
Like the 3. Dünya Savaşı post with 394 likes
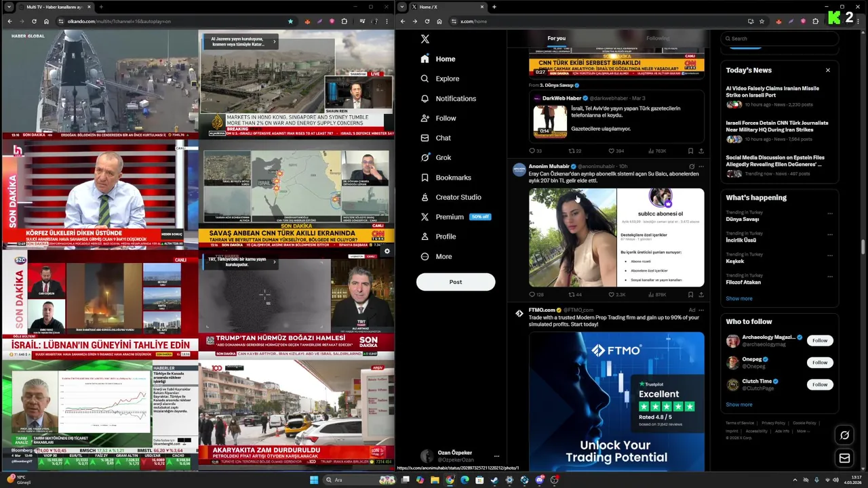pos(616,151)
